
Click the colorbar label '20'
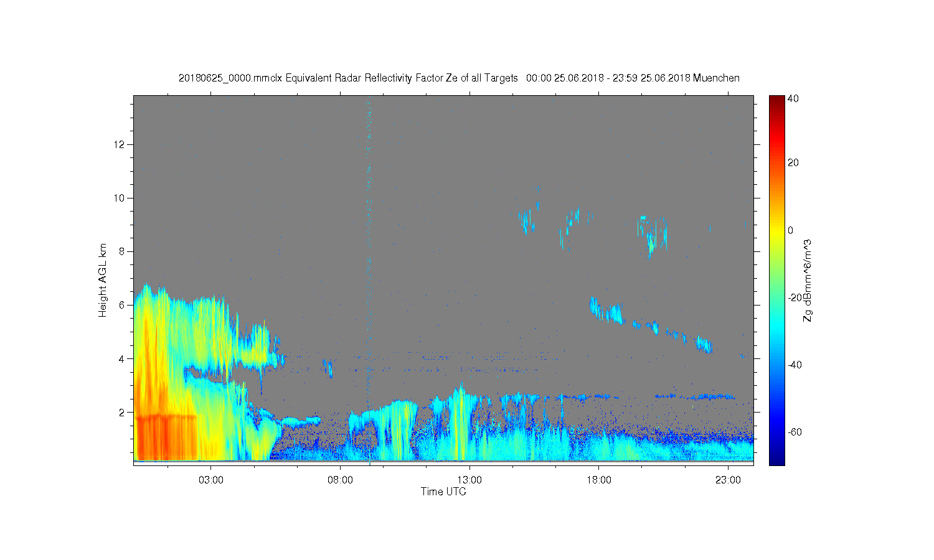(793, 163)
